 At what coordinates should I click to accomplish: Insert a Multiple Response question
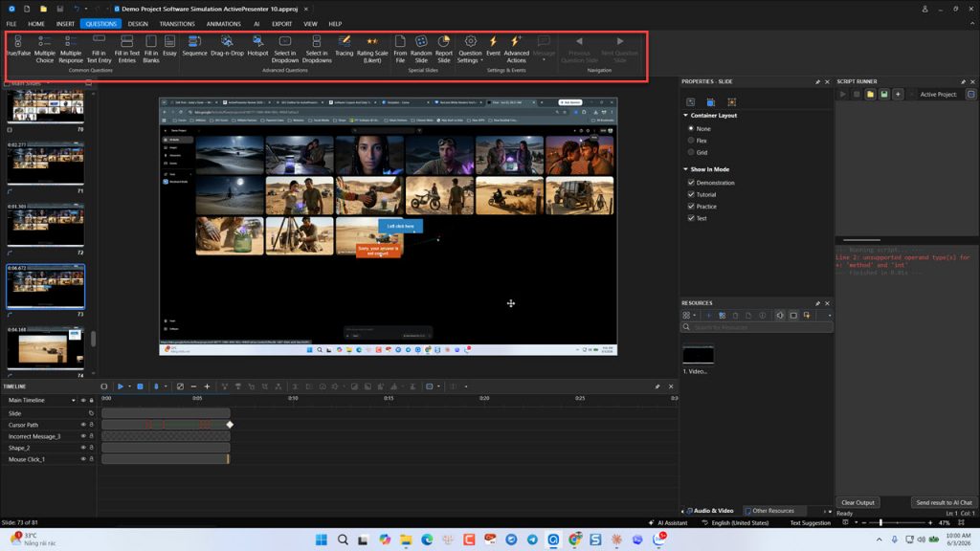[71, 49]
